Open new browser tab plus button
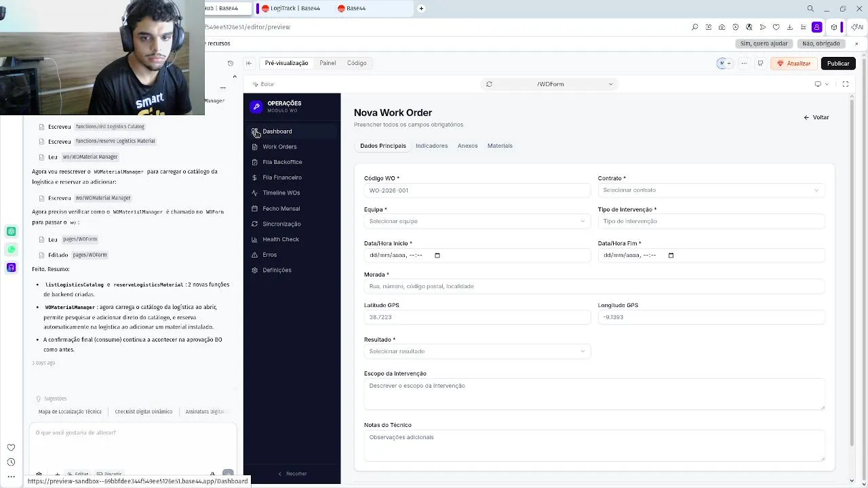The image size is (868, 488). (x=421, y=8)
